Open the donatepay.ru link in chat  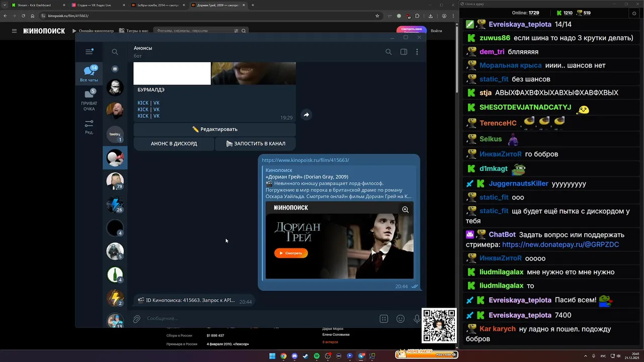point(560,244)
